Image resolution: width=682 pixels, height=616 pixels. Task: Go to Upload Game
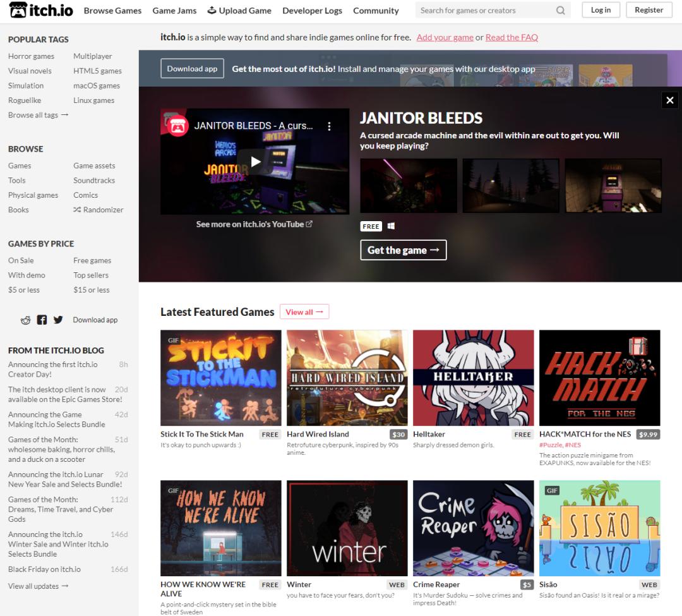[x=239, y=11]
